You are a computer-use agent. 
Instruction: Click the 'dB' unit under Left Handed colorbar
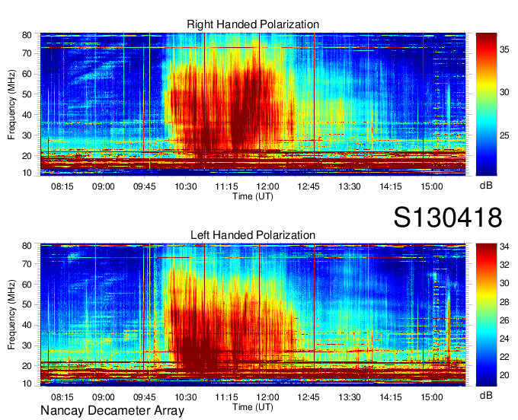pyautogui.click(x=486, y=395)
